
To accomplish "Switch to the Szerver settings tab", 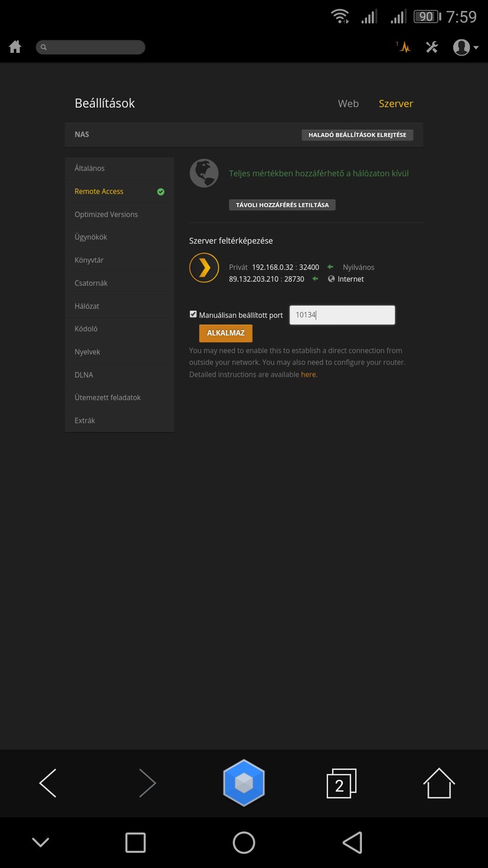I will click(x=396, y=104).
